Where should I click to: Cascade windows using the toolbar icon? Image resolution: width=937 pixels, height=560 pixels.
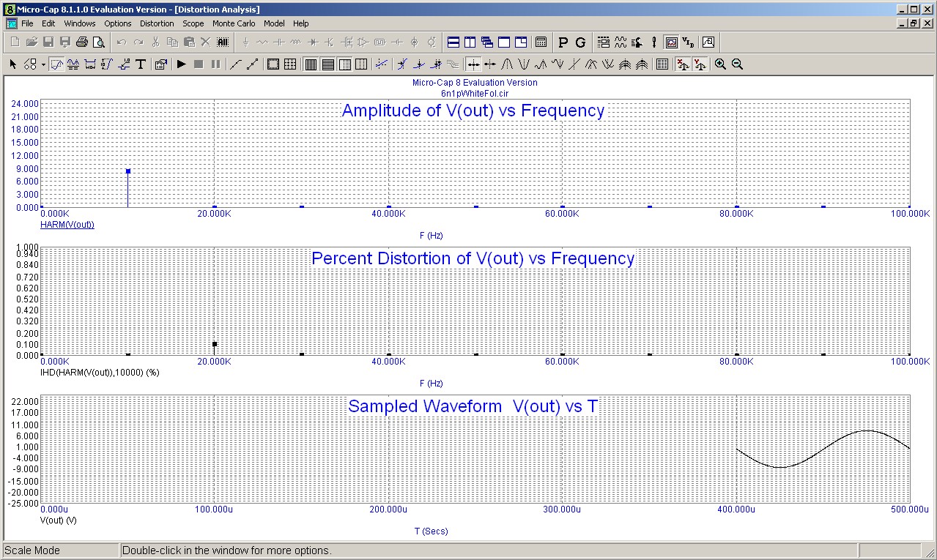[x=487, y=42]
